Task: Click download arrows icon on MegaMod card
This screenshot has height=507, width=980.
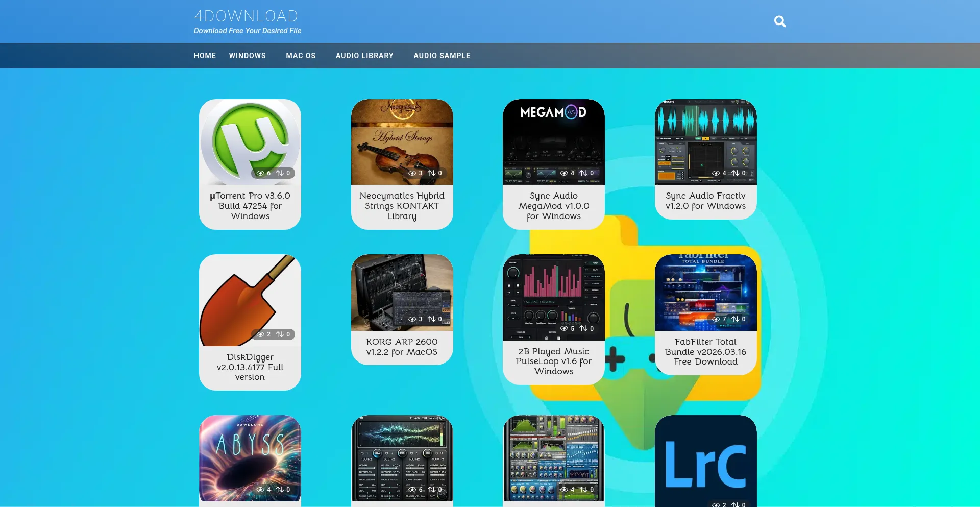Action: [x=583, y=173]
